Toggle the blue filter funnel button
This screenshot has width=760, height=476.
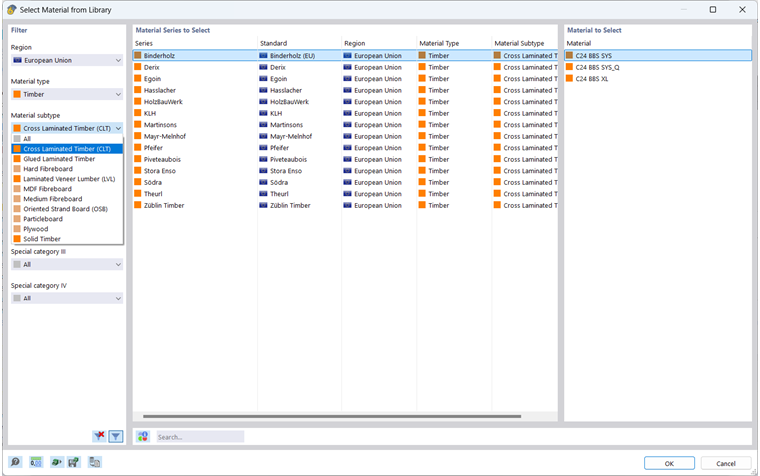pyautogui.click(x=116, y=436)
